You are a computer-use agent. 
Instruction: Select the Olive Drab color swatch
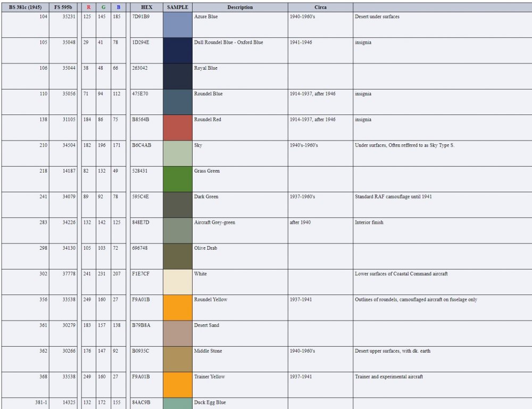point(177,256)
